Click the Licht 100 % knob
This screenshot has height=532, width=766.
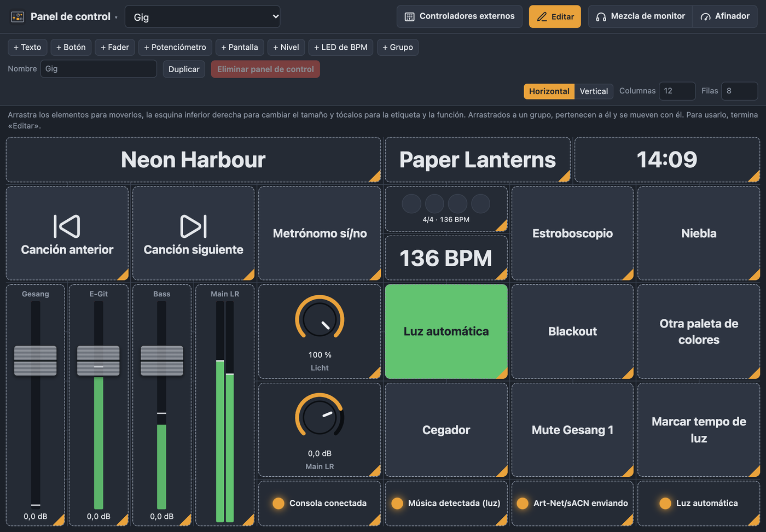coord(320,320)
